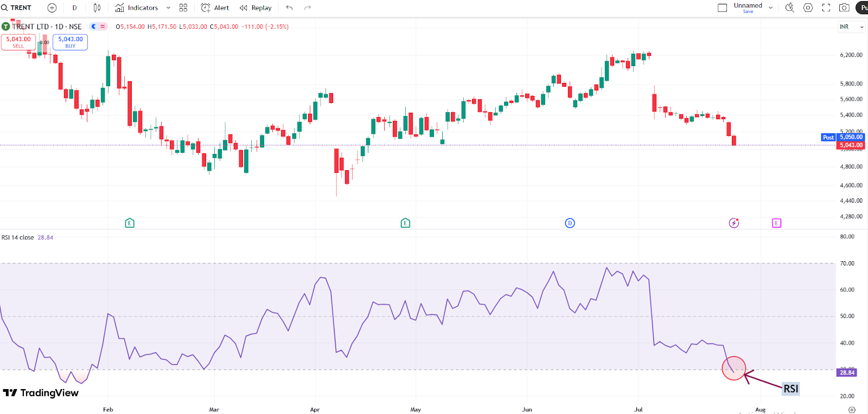This screenshot has width=868, height=414.
Task: Take a chart snapshot with camera icon
Action: [x=844, y=8]
